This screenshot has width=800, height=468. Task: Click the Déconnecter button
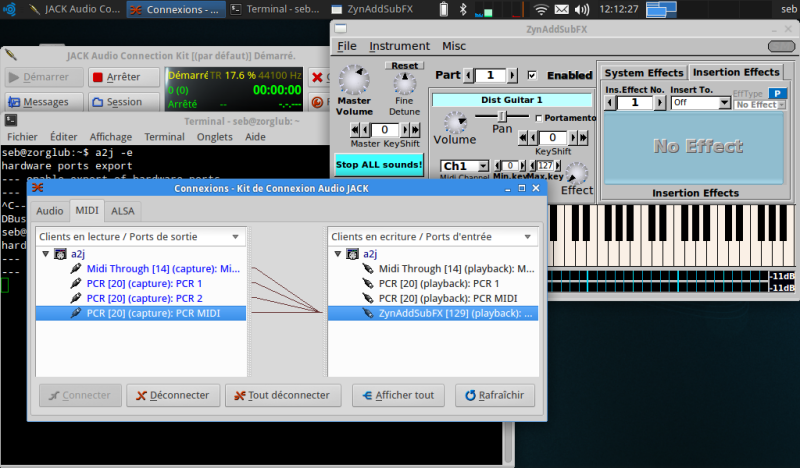click(173, 396)
